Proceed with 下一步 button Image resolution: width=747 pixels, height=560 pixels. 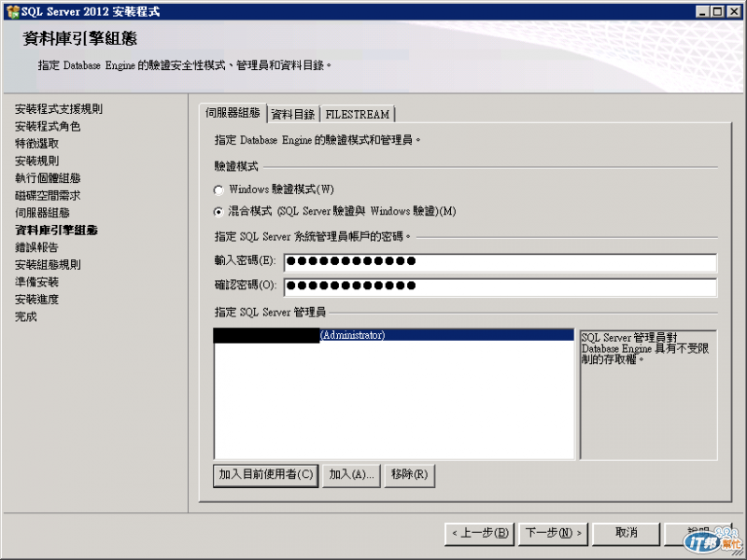tap(554, 533)
